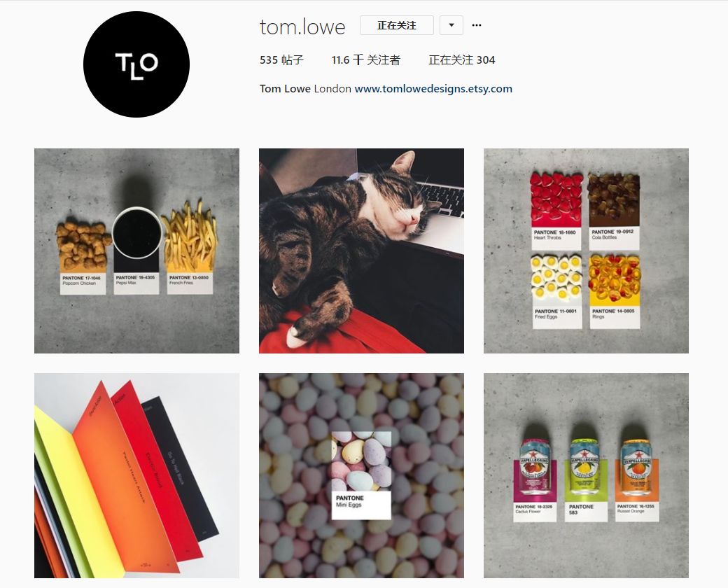View the 11.6 千 关注者 followers list

[366, 60]
